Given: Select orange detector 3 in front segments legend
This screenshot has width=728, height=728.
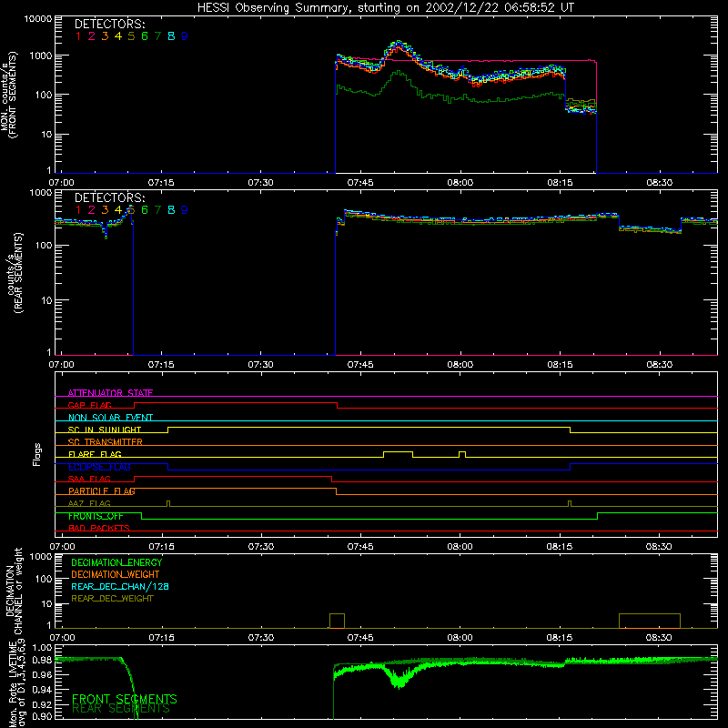Looking at the screenshot, I should (105, 36).
